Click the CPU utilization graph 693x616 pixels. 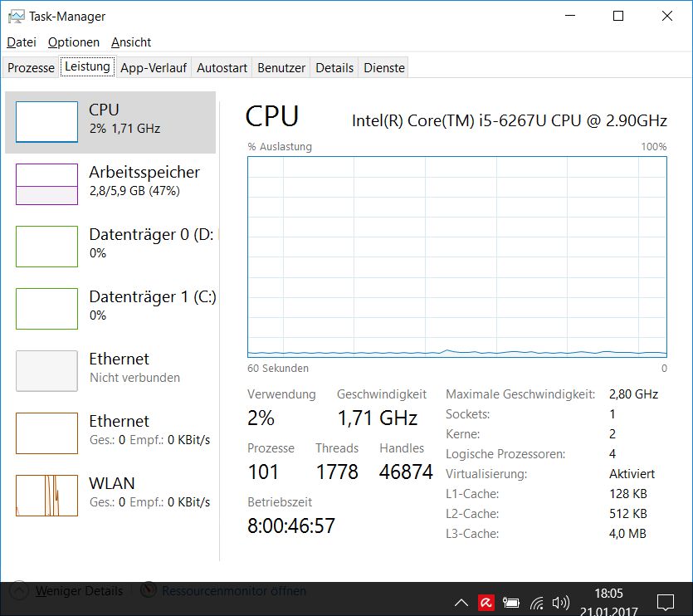coord(457,257)
